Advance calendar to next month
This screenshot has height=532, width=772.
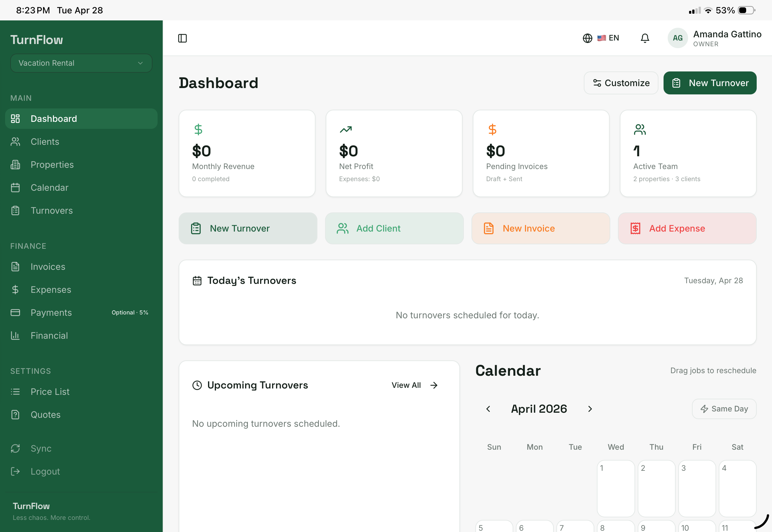(x=590, y=409)
